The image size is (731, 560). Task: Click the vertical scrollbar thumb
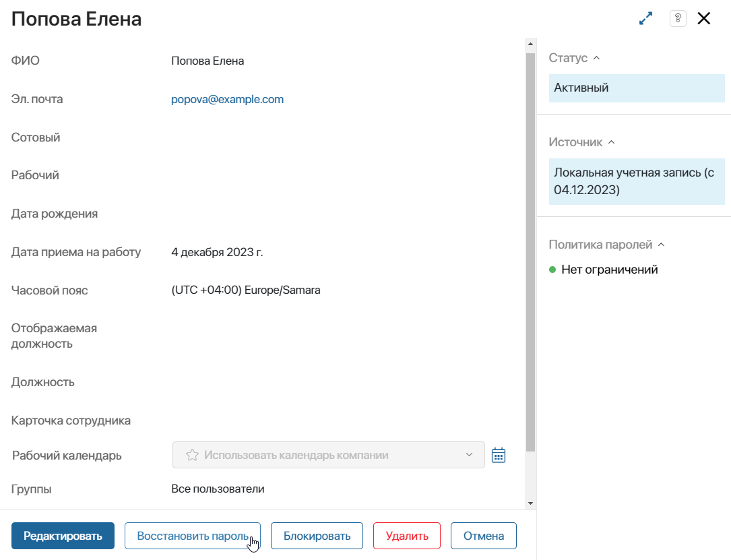[530, 252]
